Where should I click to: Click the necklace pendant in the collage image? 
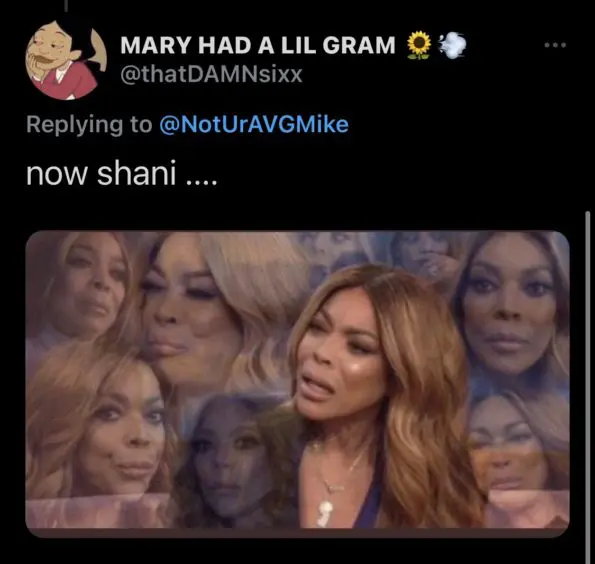(325, 512)
